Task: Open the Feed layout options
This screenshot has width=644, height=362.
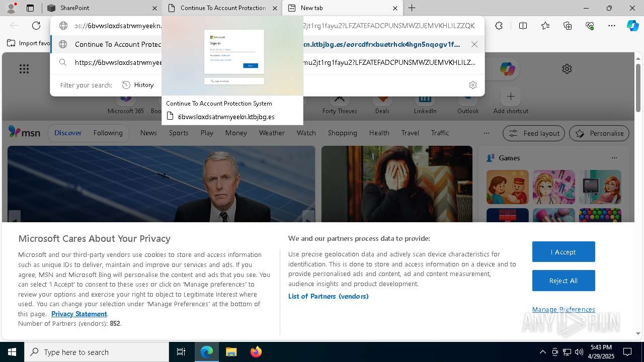Action: 534,133
